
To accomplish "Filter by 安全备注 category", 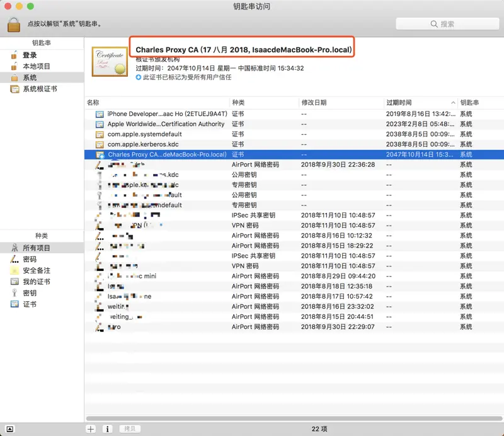I will click(42, 270).
